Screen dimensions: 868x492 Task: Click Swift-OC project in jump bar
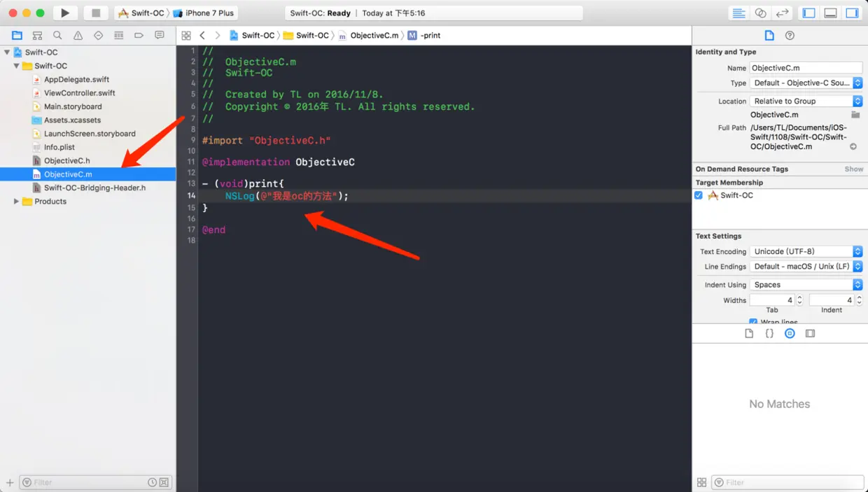pos(252,35)
